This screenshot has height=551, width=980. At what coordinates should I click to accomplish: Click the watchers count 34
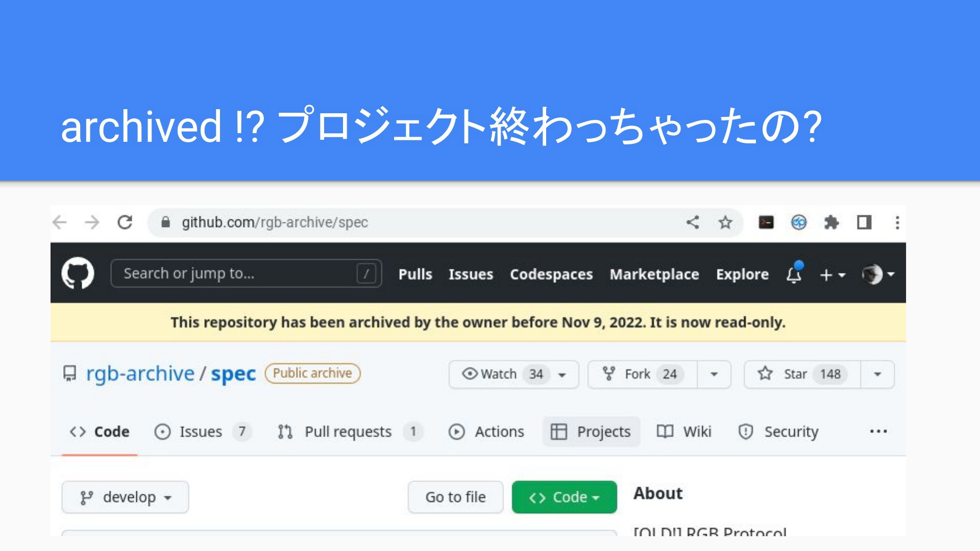click(536, 374)
